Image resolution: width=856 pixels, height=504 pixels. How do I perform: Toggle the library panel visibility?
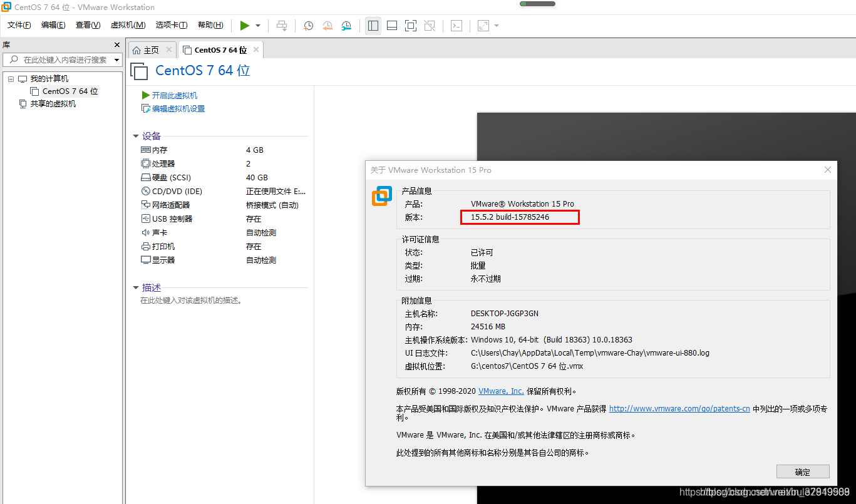pyautogui.click(x=373, y=26)
